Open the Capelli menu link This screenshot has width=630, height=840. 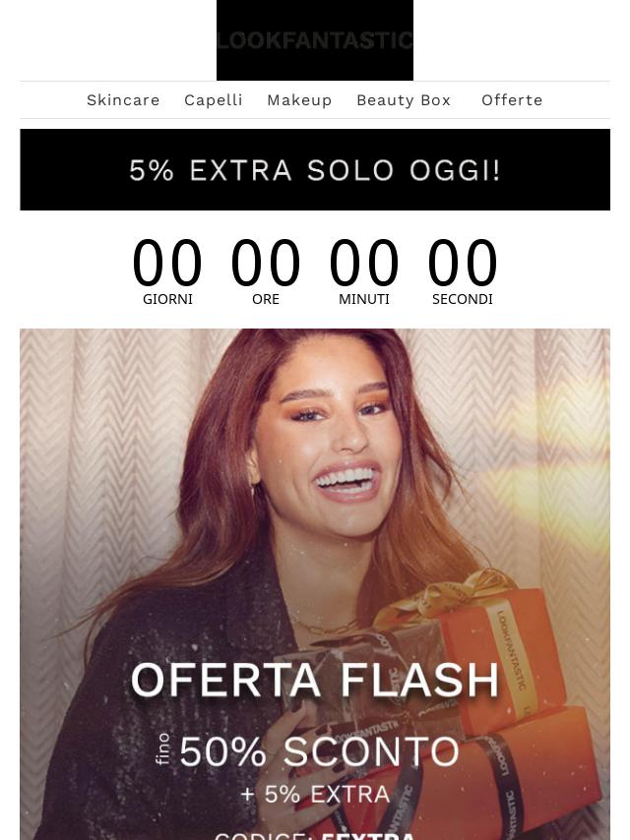(x=214, y=100)
